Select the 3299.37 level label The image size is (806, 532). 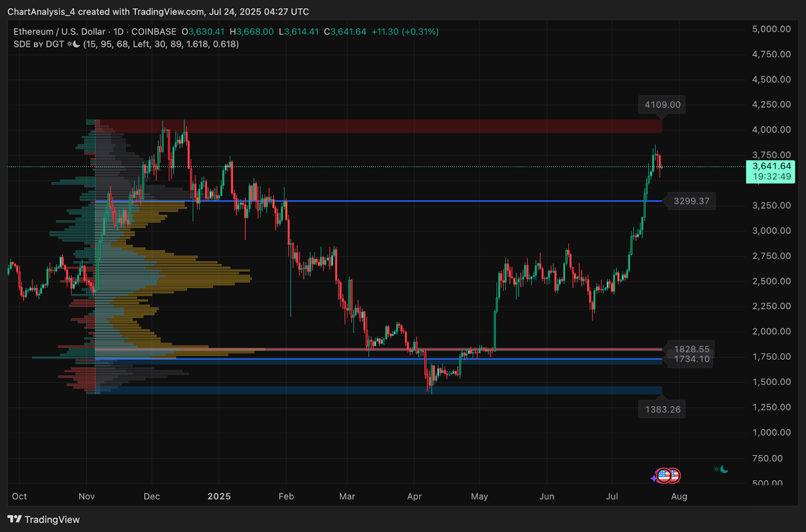(x=691, y=201)
